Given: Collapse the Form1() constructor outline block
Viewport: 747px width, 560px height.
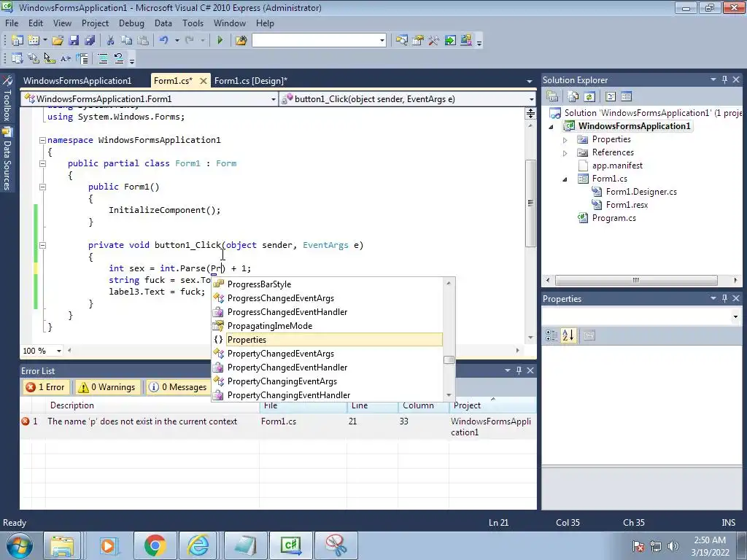Looking at the screenshot, I should coord(42,187).
